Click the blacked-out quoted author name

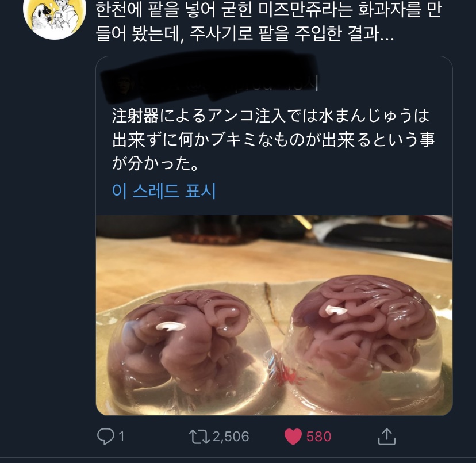(209, 79)
